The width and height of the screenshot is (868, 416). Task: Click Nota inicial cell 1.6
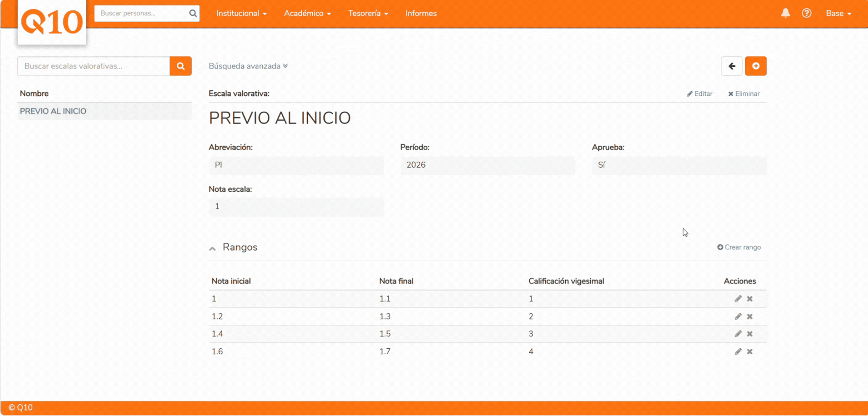(x=217, y=352)
